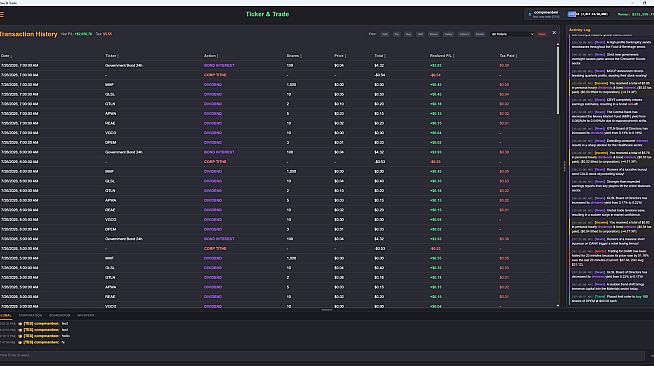Sort the table by Realized P/L column
This screenshot has width=654, height=366.
tap(442, 55)
